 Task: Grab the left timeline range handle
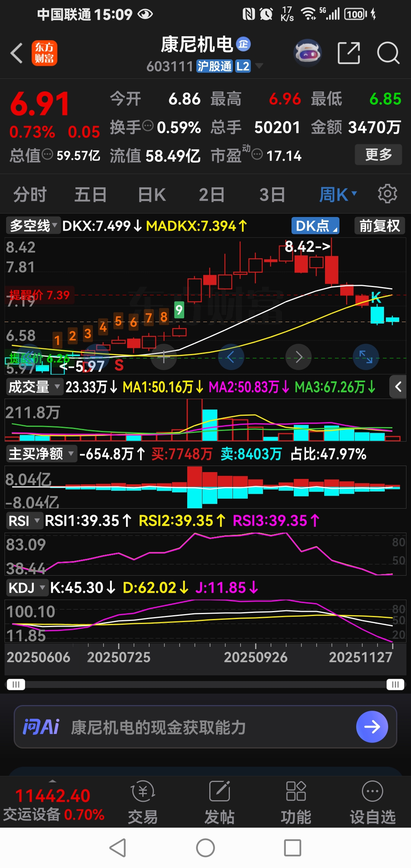(16, 685)
